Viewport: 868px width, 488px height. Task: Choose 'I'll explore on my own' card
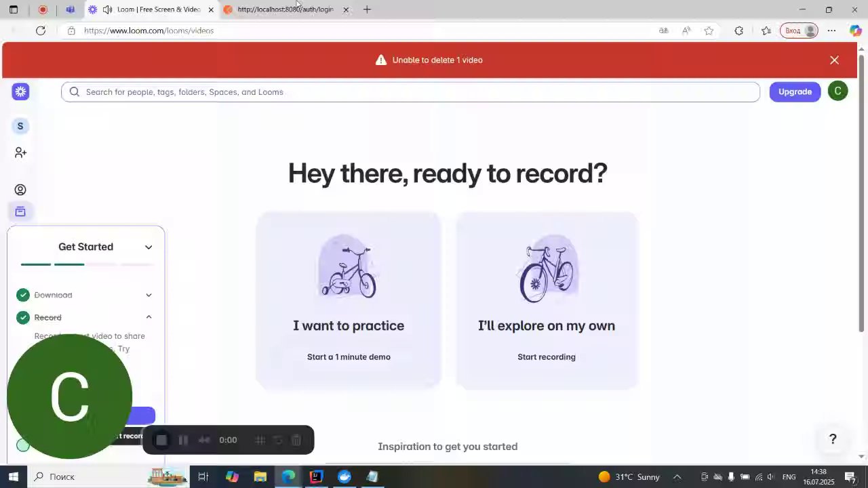[547, 300]
